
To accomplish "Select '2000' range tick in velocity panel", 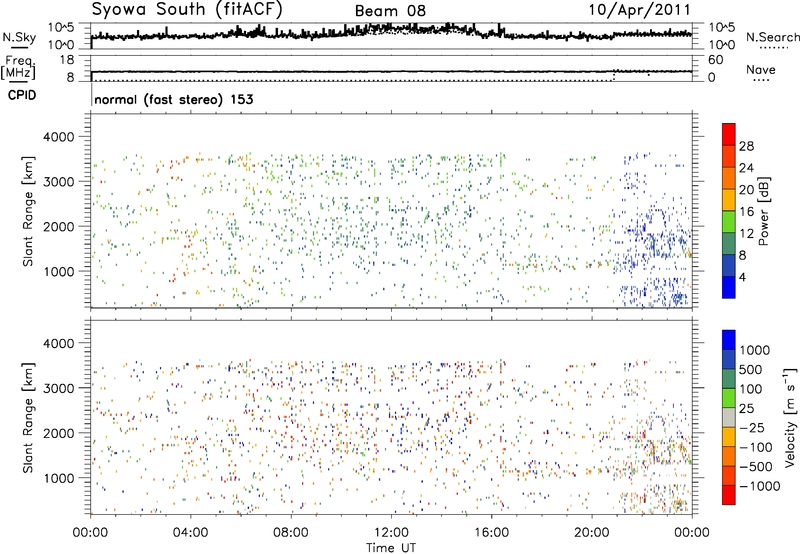I will pos(59,433).
